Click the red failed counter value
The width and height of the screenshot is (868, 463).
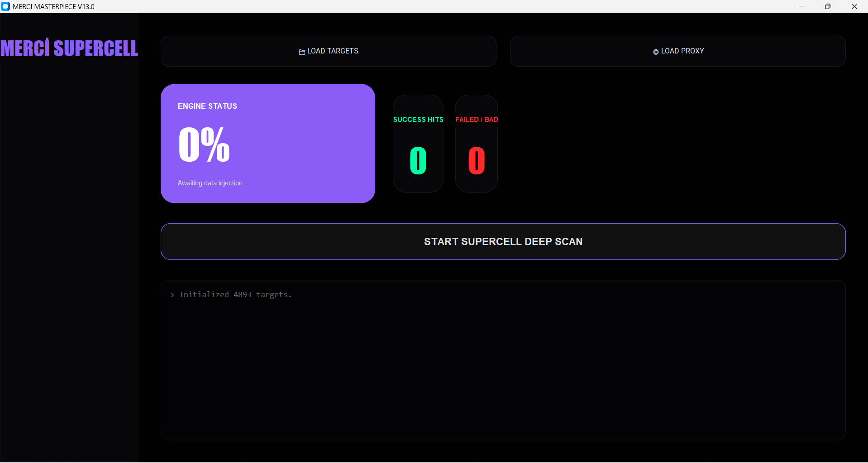pos(477,161)
